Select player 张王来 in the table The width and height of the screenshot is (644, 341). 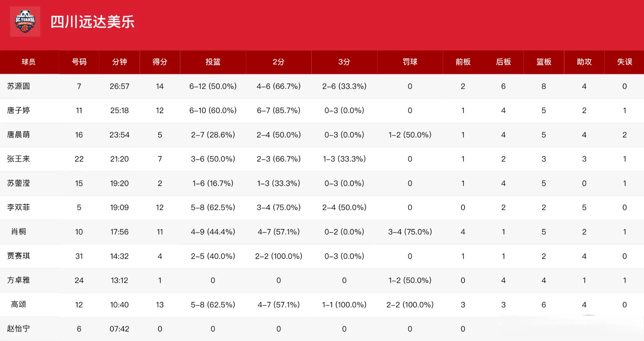pyautogui.click(x=19, y=159)
